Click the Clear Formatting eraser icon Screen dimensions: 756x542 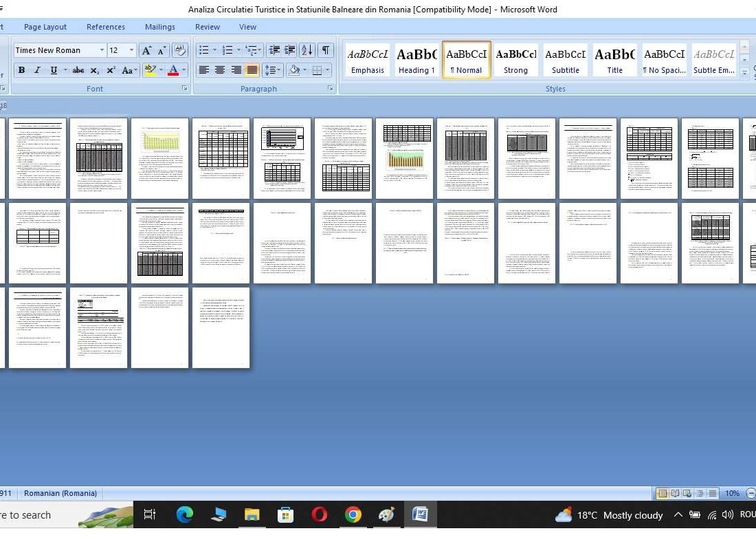point(180,50)
